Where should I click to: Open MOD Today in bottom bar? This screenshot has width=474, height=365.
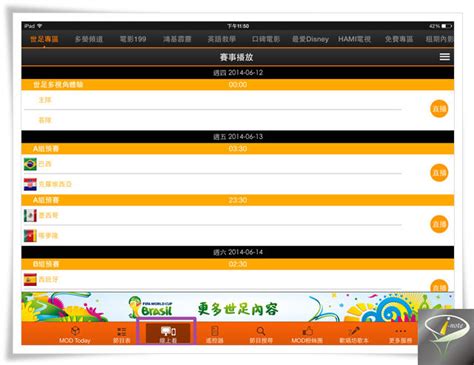[75, 334]
